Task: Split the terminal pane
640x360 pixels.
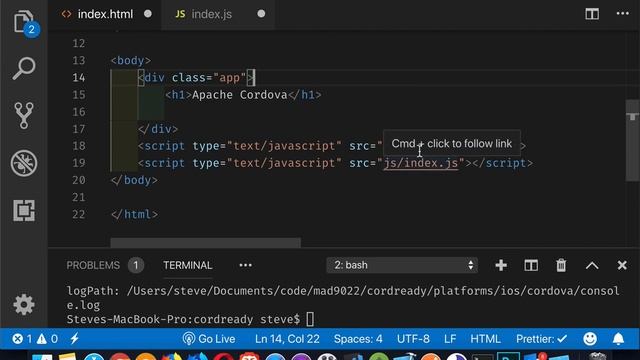Action: coord(531,265)
